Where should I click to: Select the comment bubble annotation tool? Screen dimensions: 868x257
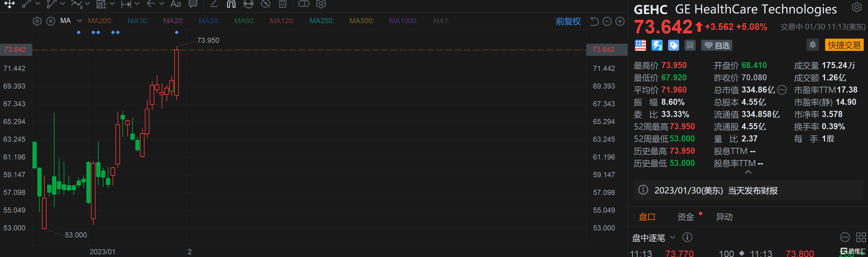[193, 4]
